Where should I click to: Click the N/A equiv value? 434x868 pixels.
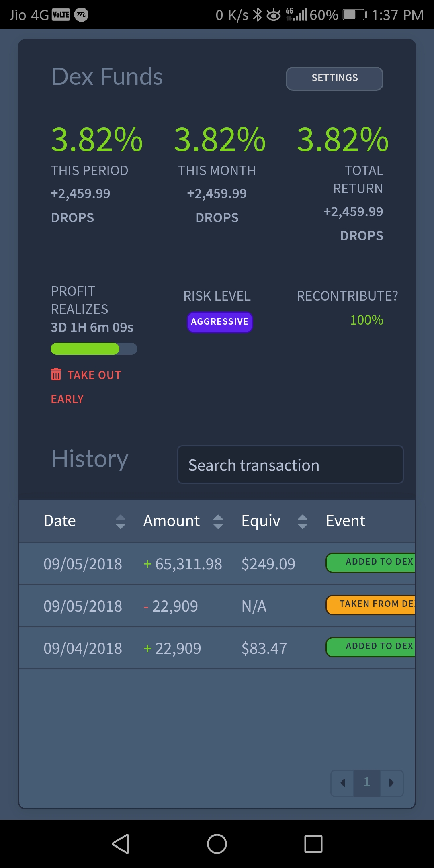[254, 606]
